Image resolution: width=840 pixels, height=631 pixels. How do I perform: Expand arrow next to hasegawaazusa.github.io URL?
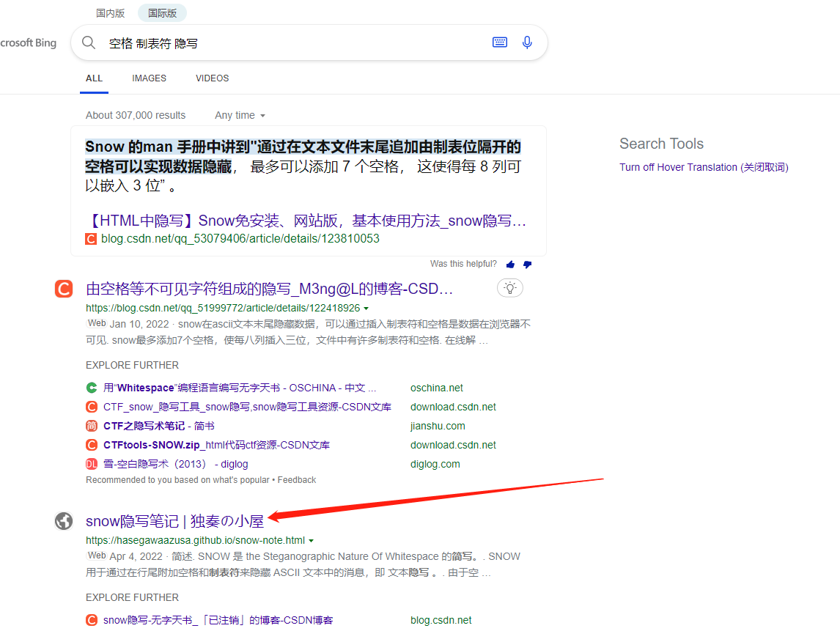tap(311, 541)
